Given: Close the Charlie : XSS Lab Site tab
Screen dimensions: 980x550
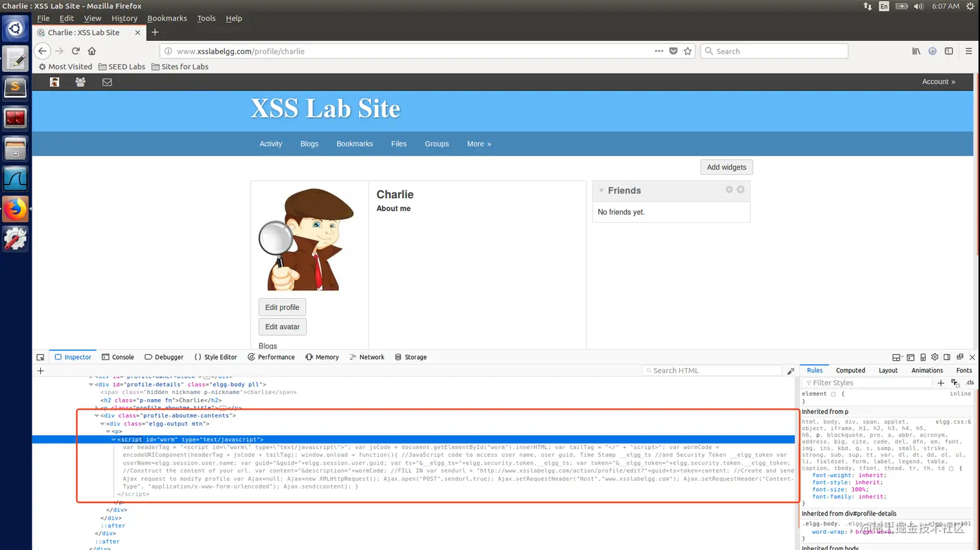Looking at the screenshot, I should point(137,32).
